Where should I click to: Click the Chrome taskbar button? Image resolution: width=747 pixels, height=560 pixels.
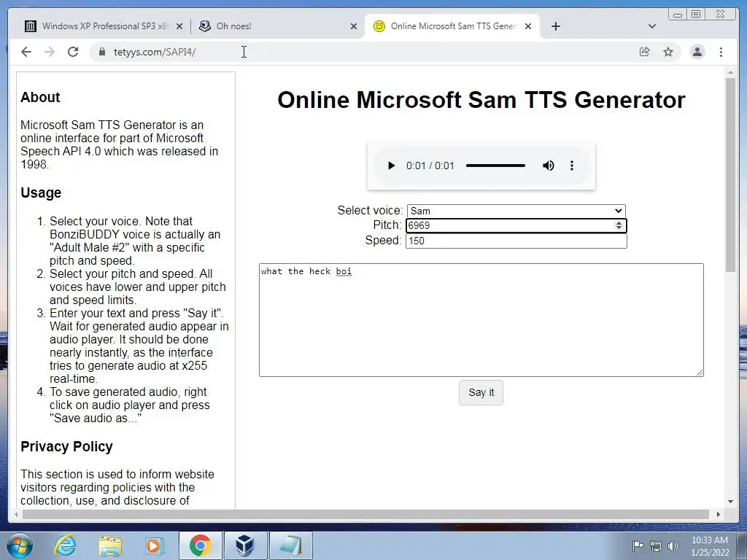(200, 545)
